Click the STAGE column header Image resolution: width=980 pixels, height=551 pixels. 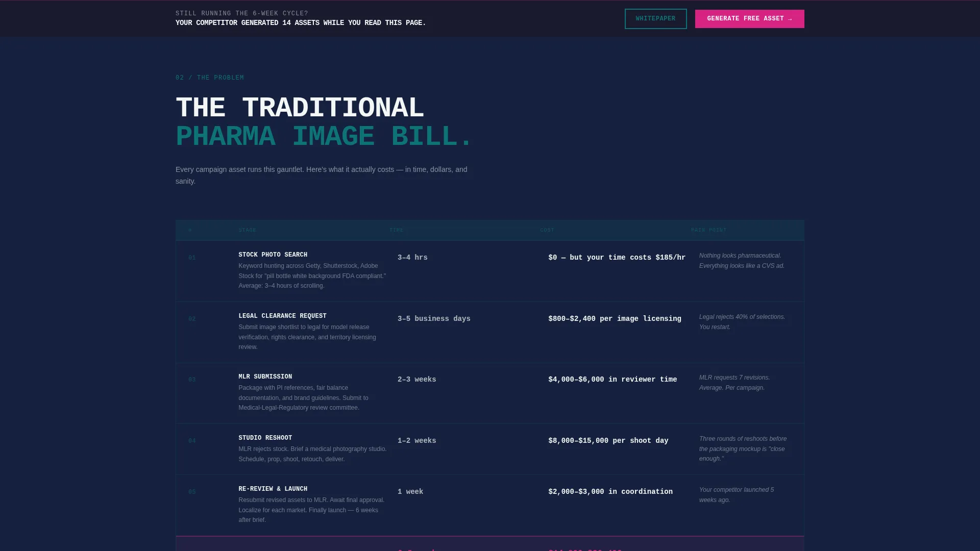click(x=248, y=231)
